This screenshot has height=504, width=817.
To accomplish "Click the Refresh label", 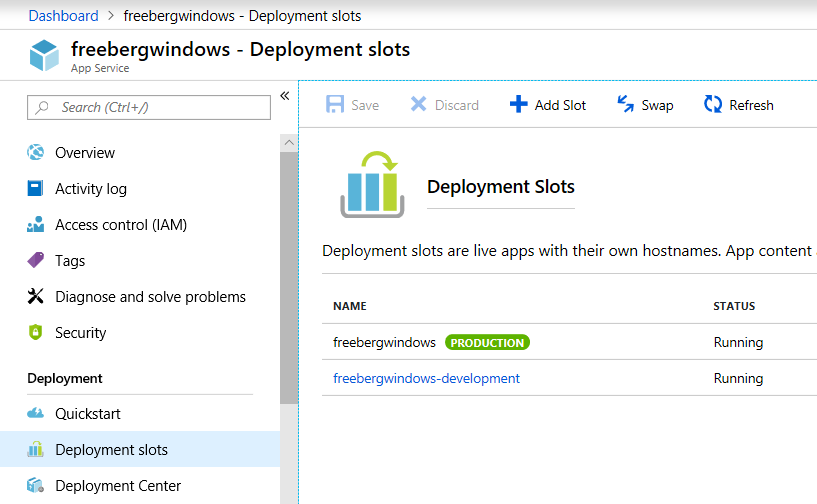I will (751, 105).
